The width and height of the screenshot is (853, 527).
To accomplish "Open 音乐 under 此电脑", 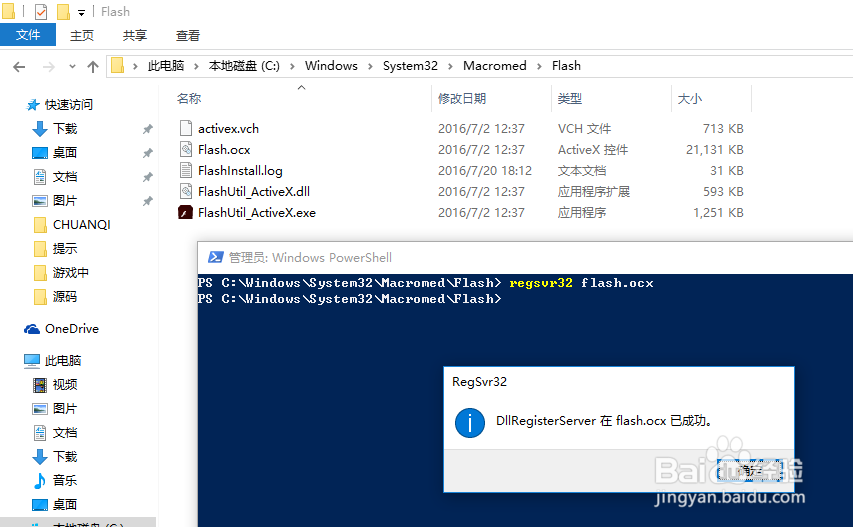I will (65, 480).
